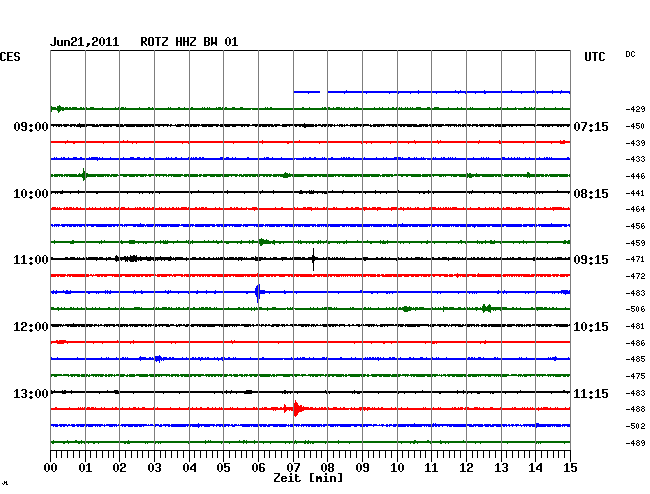650x494 pixels.
Task: Click minute axis tick label 12
Action: [x=466, y=468]
